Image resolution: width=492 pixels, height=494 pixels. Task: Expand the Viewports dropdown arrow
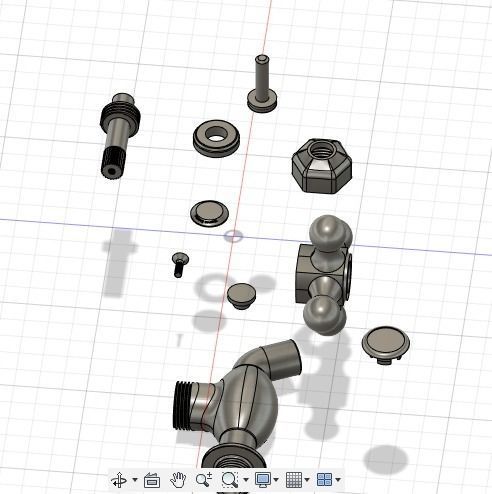(x=338, y=480)
